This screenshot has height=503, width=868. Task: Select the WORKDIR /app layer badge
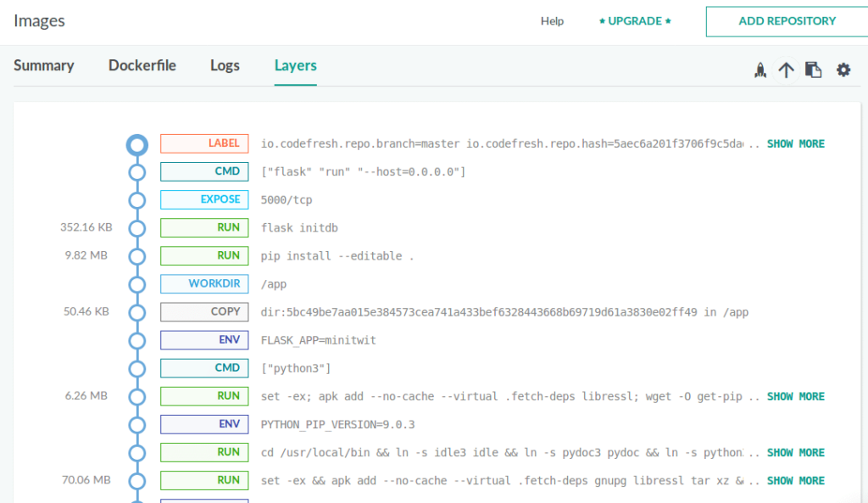click(x=203, y=283)
